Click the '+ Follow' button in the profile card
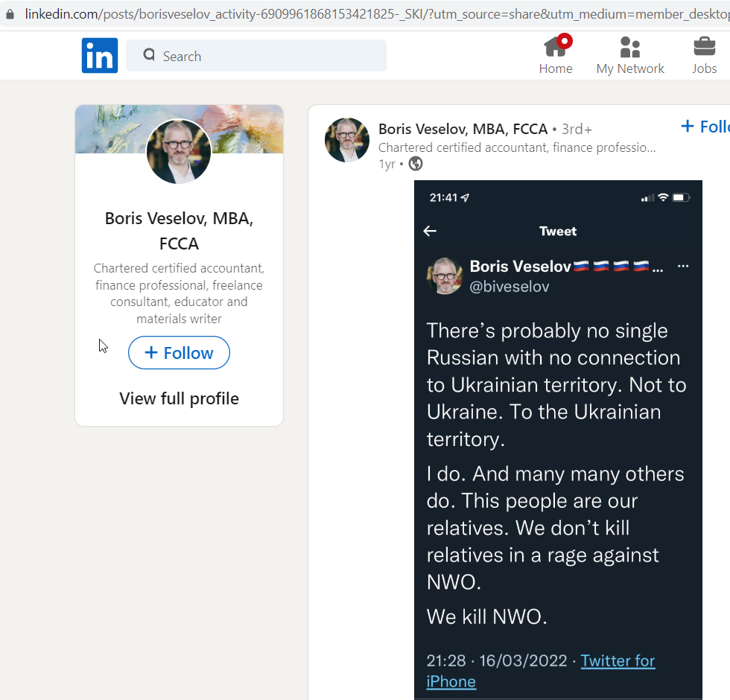 coord(179,352)
